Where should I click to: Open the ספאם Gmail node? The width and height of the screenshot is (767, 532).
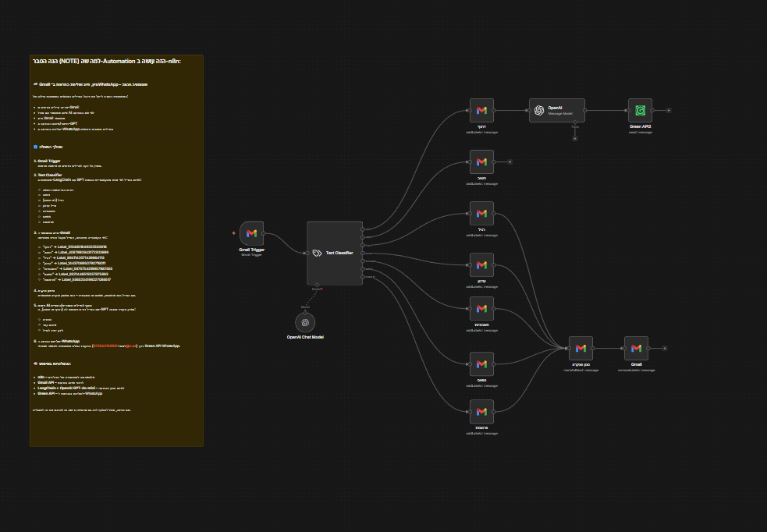pyautogui.click(x=481, y=363)
